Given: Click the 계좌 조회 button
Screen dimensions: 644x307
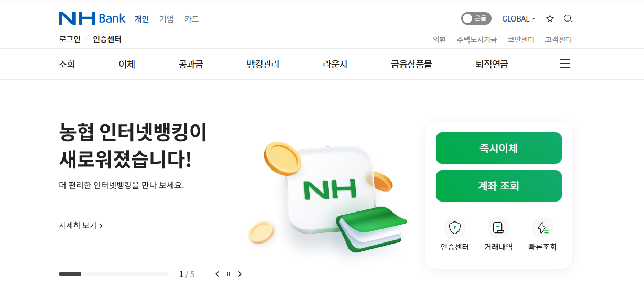Looking at the screenshot, I should coord(499,186).
